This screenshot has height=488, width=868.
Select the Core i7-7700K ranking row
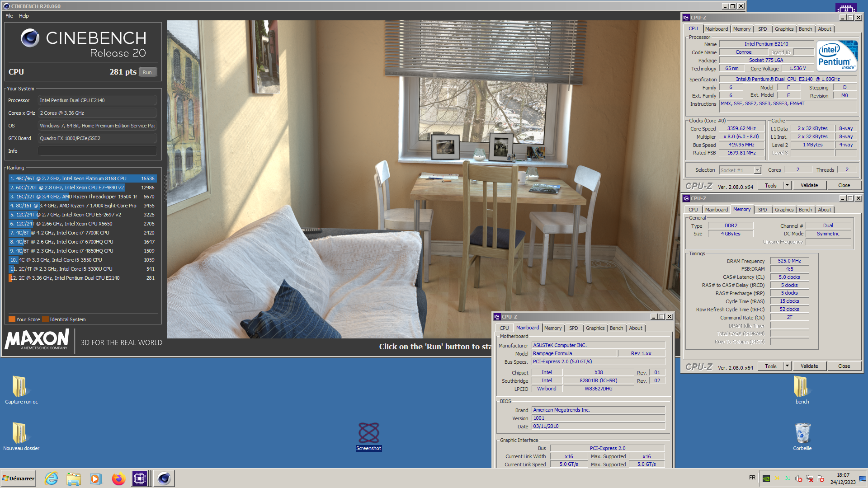pos(82,233)
